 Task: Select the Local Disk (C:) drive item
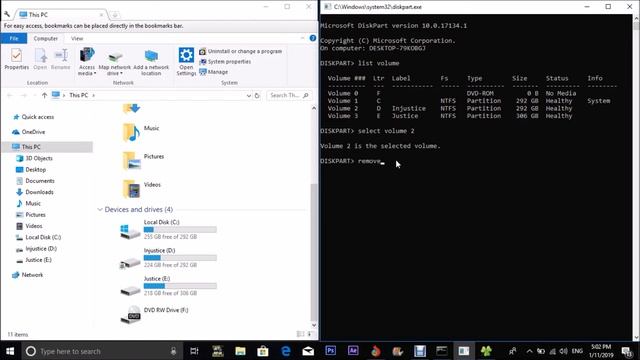coord(169,230)
